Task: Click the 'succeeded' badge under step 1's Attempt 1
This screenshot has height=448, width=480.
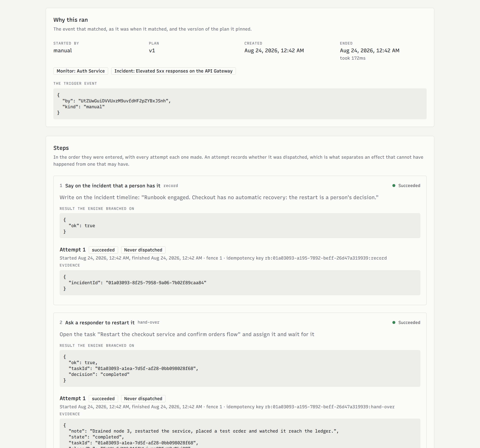Action: (x=103, y=250)
